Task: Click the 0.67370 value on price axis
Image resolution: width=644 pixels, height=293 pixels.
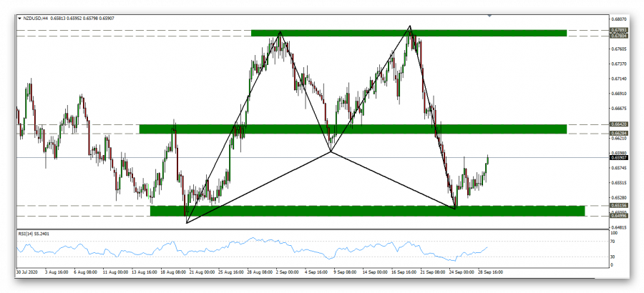Action: point(619,64)
